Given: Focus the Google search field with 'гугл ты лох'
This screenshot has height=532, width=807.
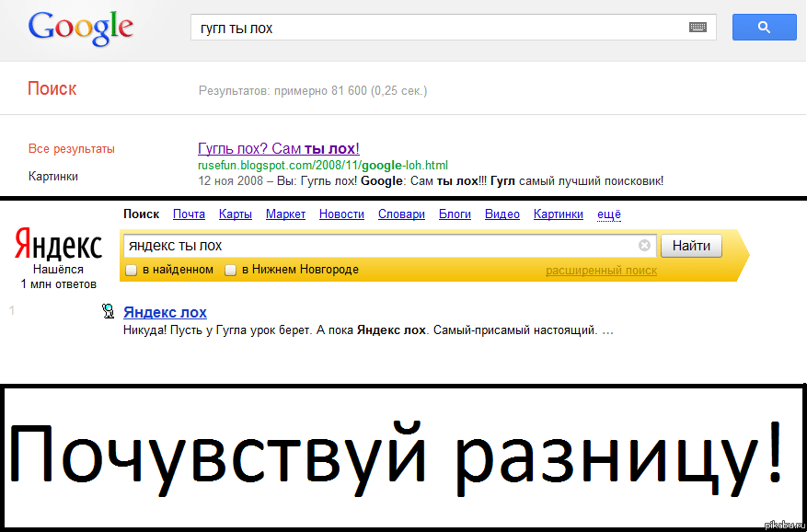Looking at the screenshot, I should click(454, 28).
